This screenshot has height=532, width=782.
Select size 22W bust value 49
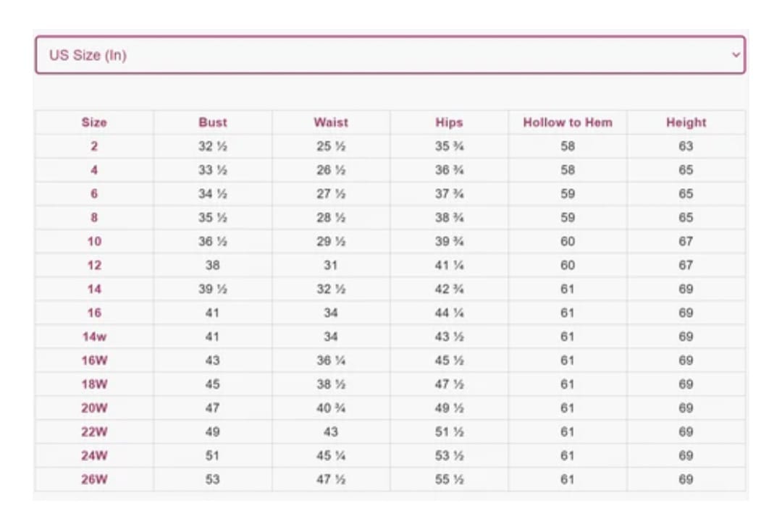coord(213,432)
